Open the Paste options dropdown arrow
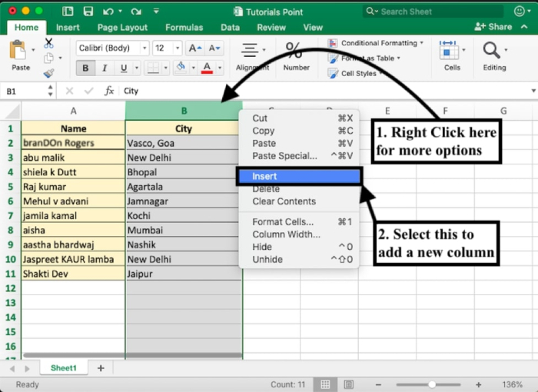Viewport: 538px width, 392px height. pyautogui.click(x=33, y=50)
